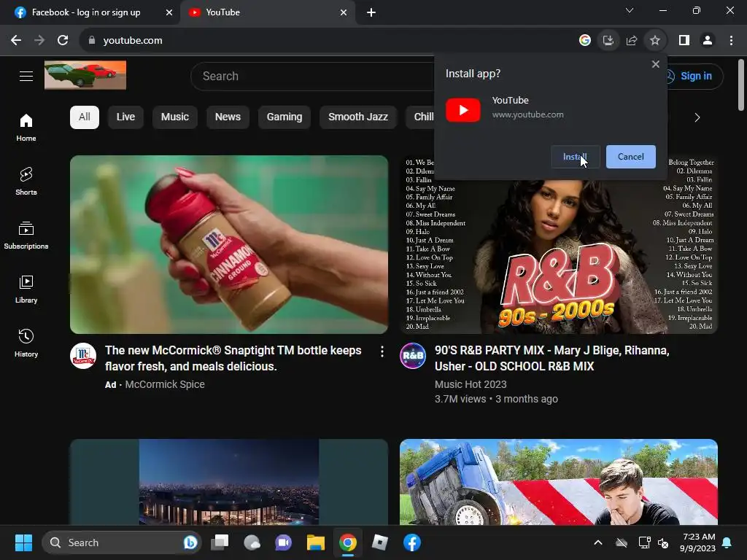
Task: Open the browser side panel
Action: tap(684, 41)
